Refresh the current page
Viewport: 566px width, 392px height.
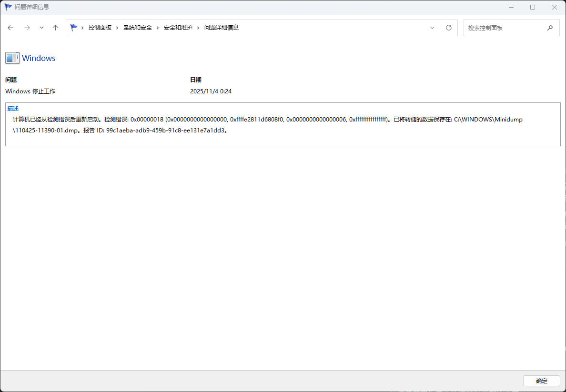tap(448, 28)
